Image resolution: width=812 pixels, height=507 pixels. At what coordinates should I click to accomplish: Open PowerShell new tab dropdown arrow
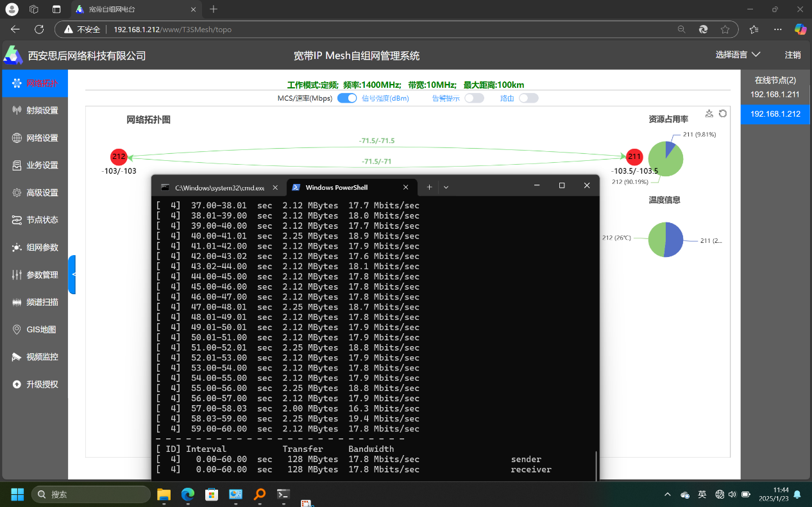[x=446, y=187]
